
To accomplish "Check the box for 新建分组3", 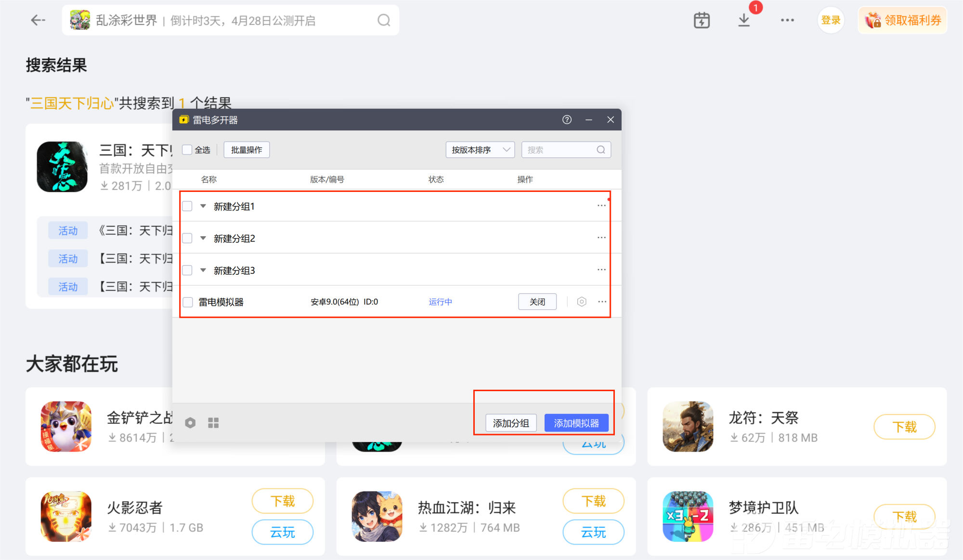I will [187, 270].
